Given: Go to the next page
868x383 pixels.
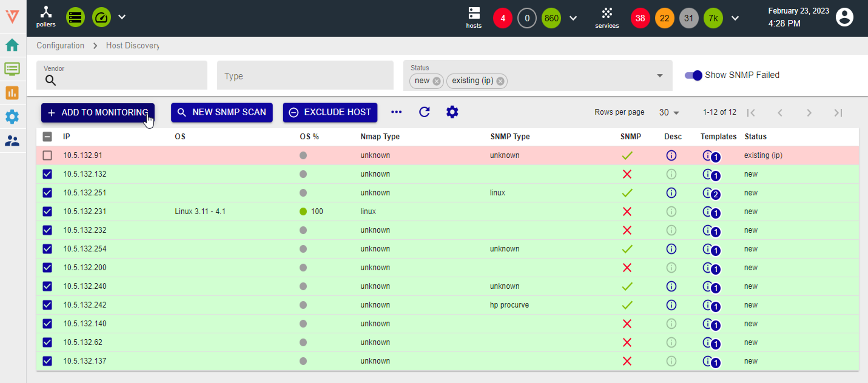Looking at the screenshot, I should click(809, 112).
